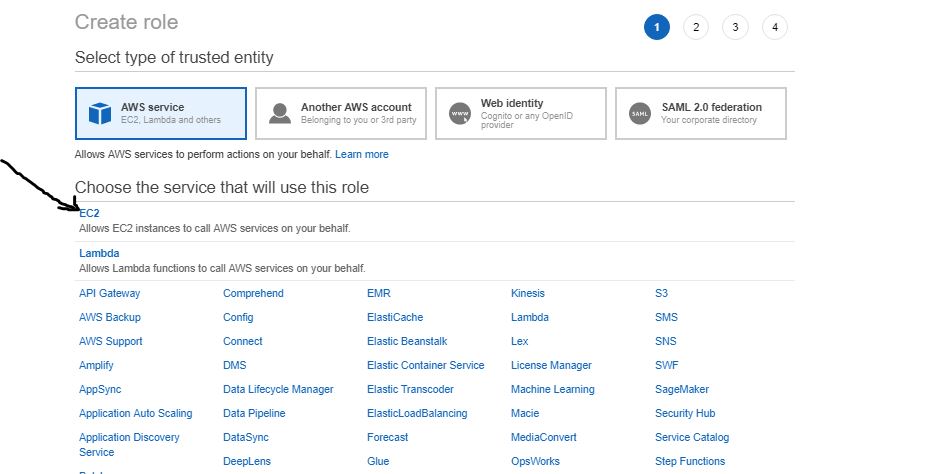The image size is (945, 474).
Task: Select MediaConvert service
Action: pyautogui.click(x=544, y=437)
